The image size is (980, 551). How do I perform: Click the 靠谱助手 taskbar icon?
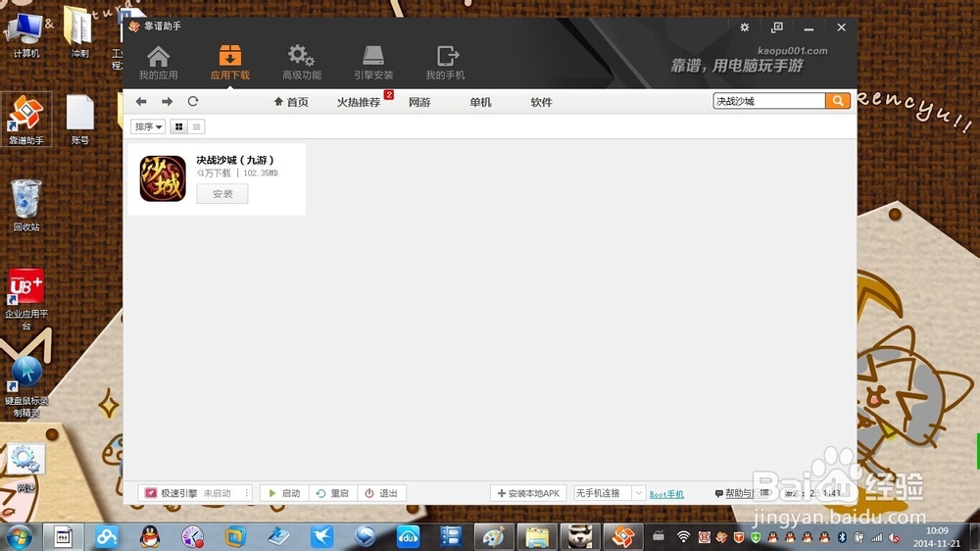(x=622, y=536)
